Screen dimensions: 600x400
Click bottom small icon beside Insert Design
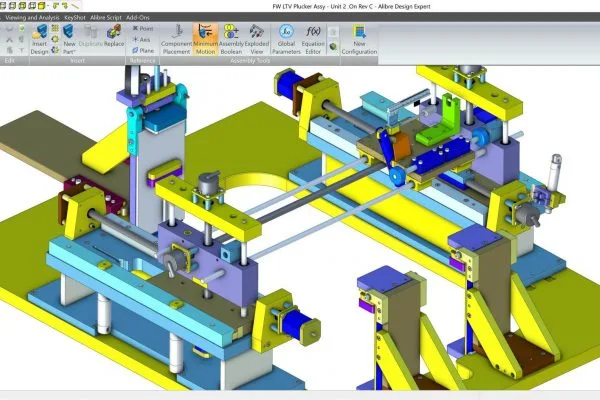[x=55, y=50]
